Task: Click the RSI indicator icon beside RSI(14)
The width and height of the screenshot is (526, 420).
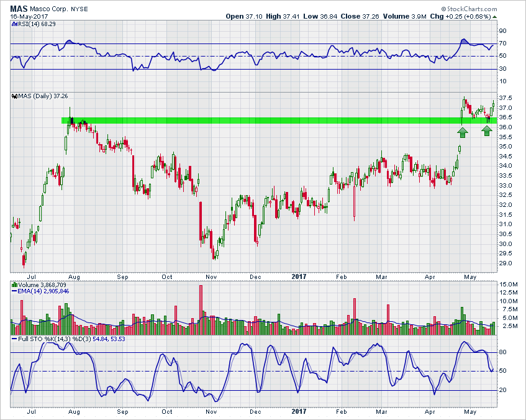Action: 14,24
